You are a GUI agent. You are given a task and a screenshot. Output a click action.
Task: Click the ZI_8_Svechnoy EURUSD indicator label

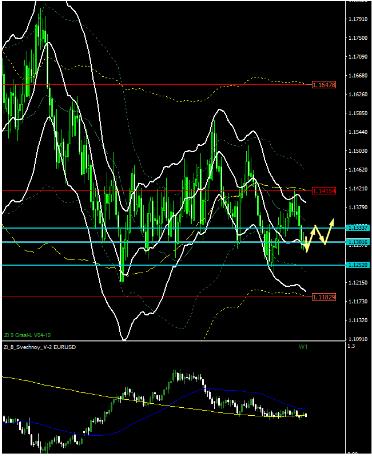click(x=40, y=347)
